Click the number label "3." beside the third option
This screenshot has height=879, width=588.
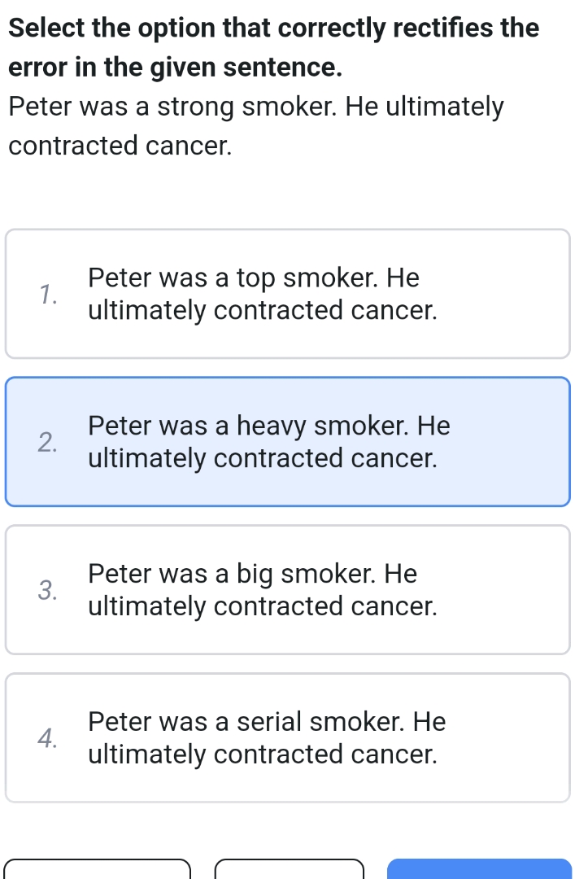point(48,590)
